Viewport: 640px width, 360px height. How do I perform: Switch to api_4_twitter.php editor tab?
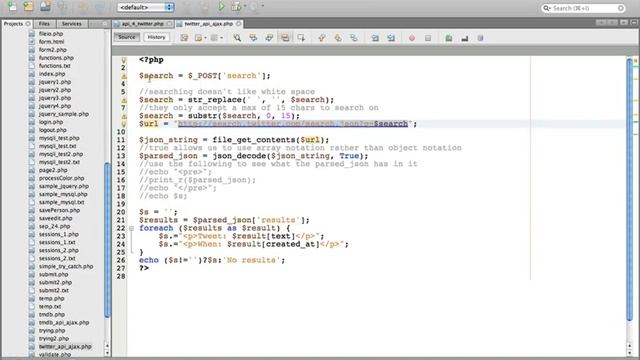tap(142, 24)
